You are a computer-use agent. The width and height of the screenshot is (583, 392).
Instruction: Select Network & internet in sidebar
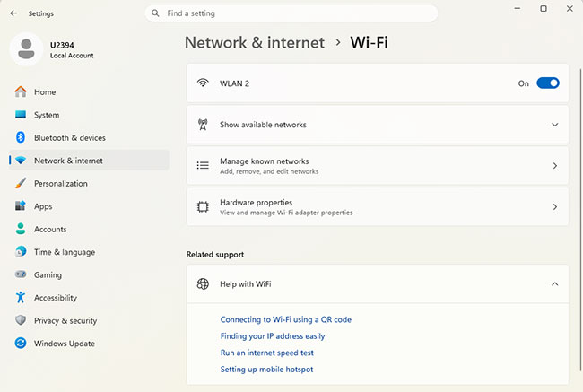pos(89,161)
